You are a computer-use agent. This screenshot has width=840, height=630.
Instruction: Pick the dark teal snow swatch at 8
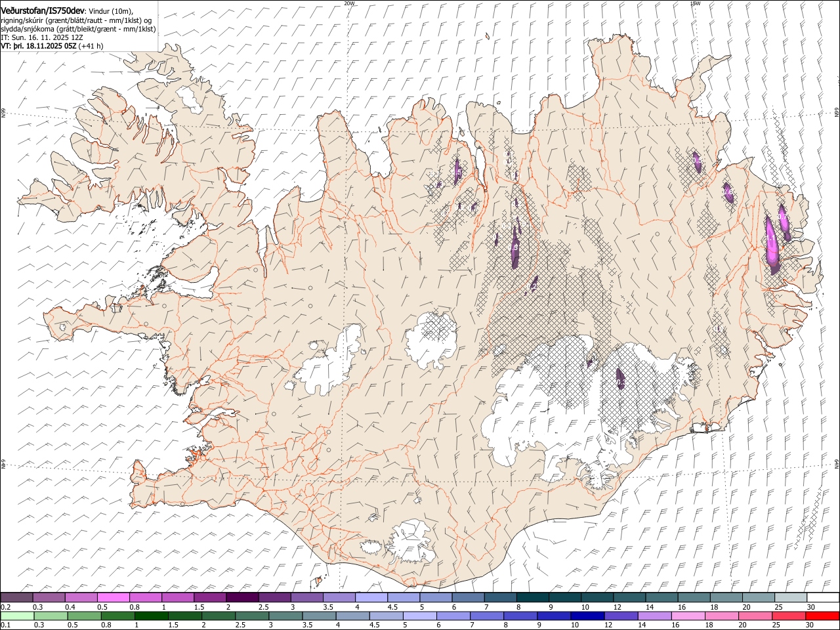(x=532, y=598)
